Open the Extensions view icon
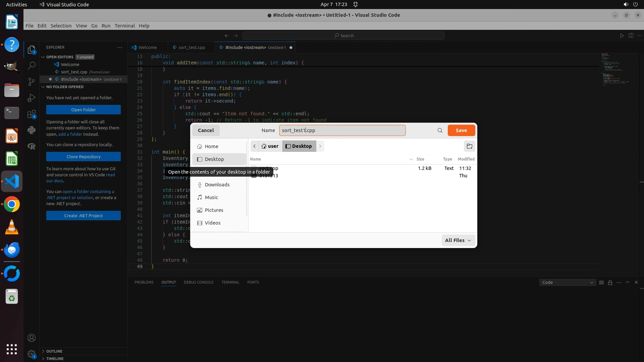The height and width of the screenshot is (362, 644). click(32, 114)
